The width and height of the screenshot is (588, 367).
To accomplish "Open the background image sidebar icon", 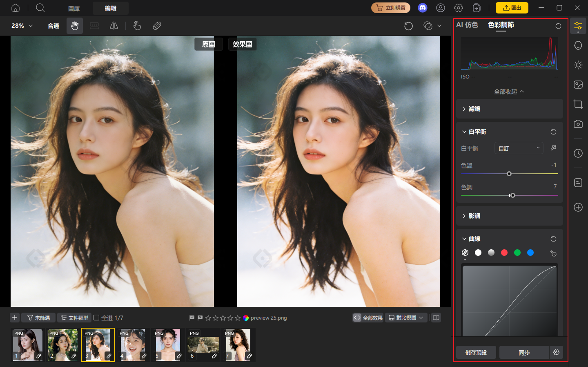I will click(x=578, y=85).
